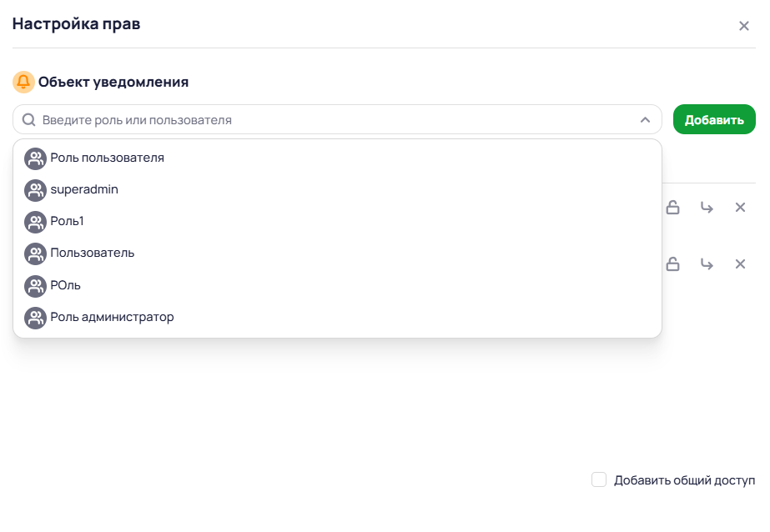Click the orange notification bell icon

click(x=23, y=82)
